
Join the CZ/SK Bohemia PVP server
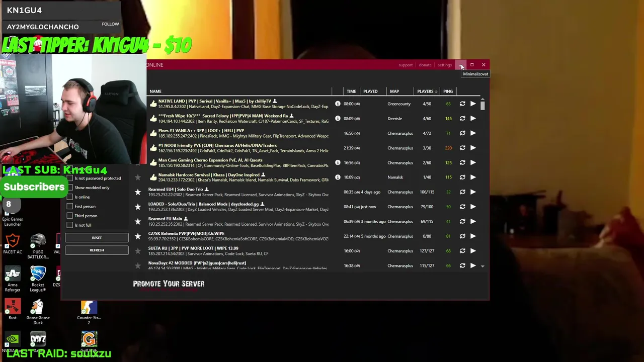click(x=473, y=236)
